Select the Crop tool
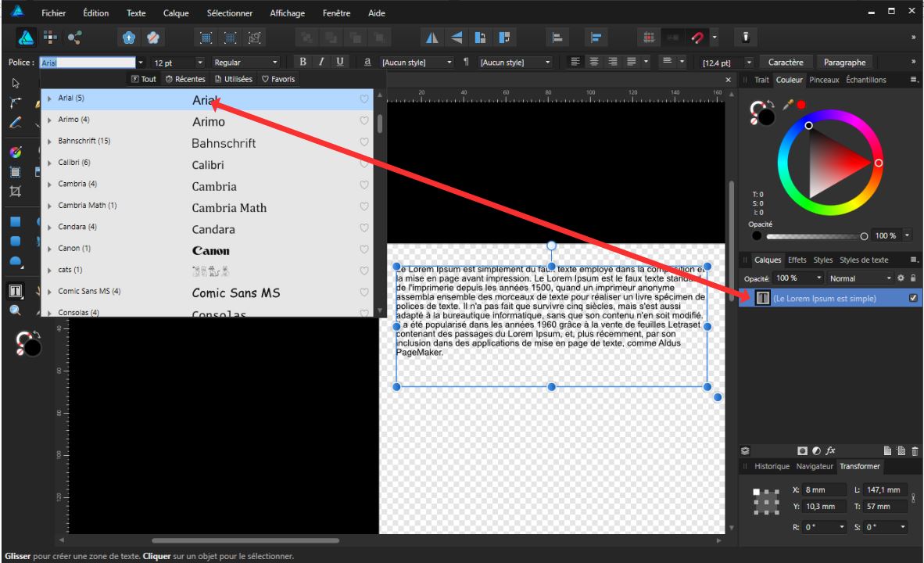The image size is (924, 563). (x=16, y=191)
